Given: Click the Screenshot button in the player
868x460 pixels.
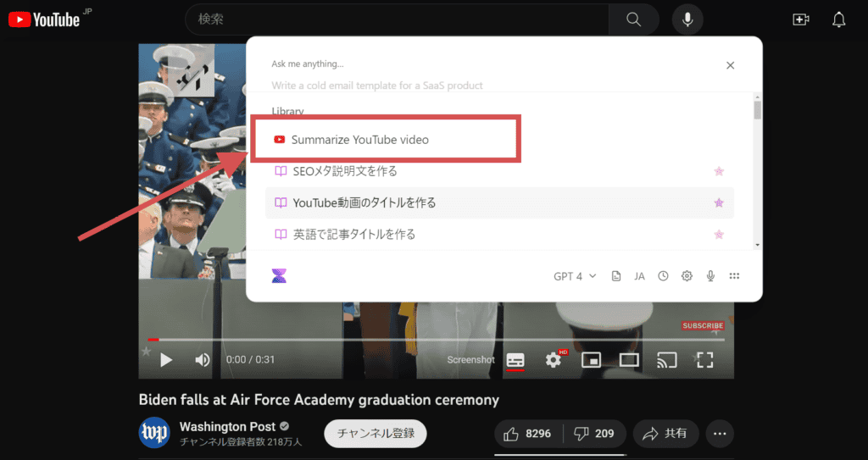Looking at the screenshot, I should [471, 360].
